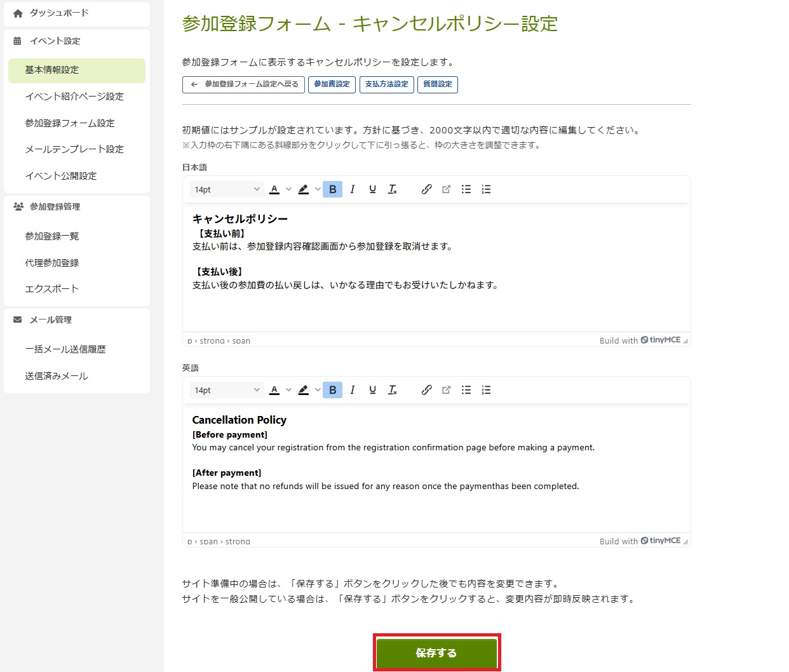The image size is (789, 672).
Task: Insert numbered list in the English editor
Action: 486,390
